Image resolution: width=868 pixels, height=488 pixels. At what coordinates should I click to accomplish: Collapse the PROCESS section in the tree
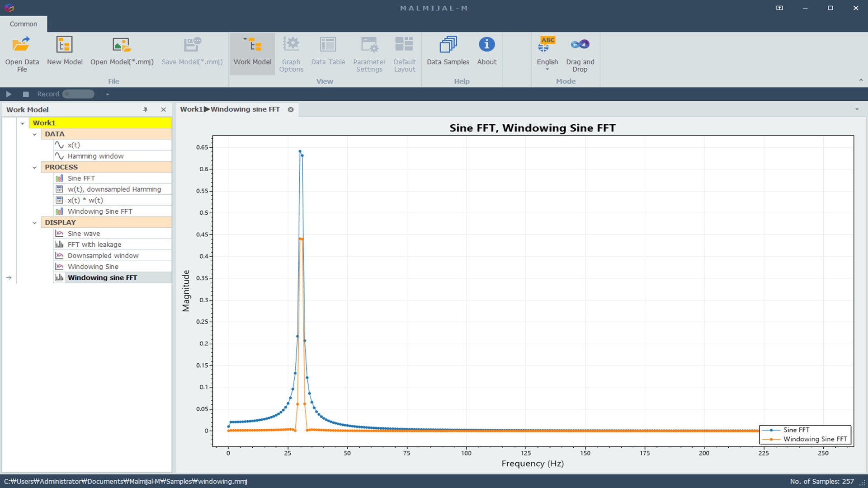(35, 167)
